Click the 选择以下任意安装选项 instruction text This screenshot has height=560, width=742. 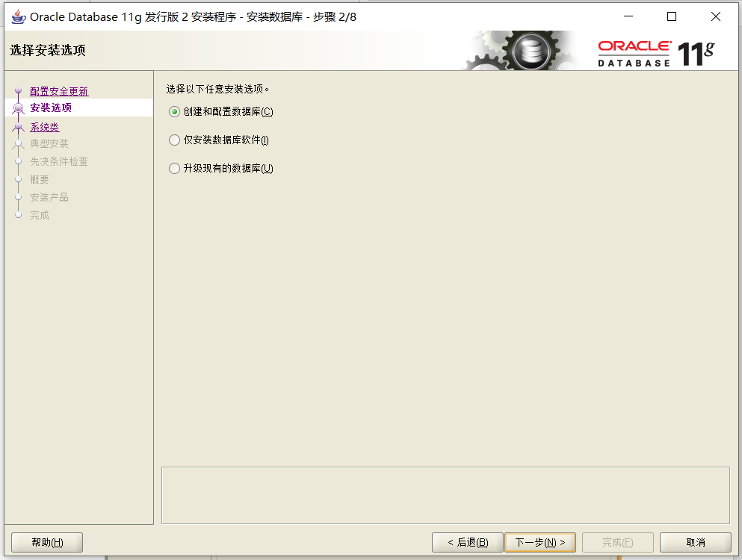217,89
